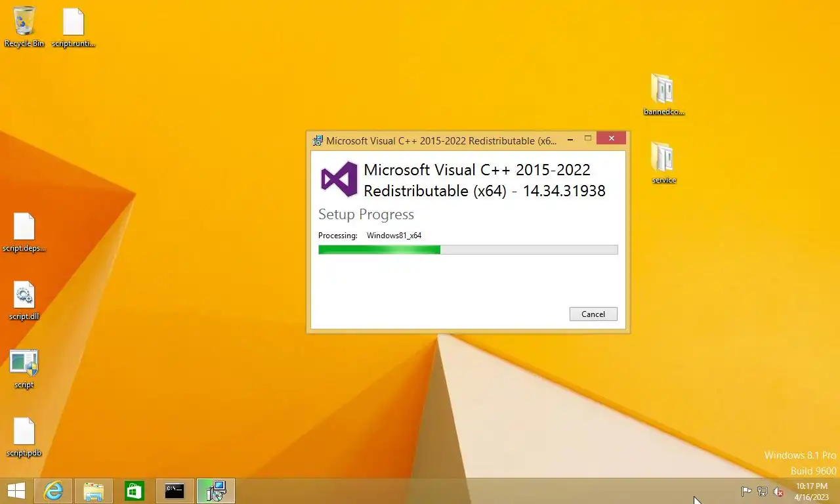
Task: Open the Windows Store taskbar icon
Action: [135, 491]
